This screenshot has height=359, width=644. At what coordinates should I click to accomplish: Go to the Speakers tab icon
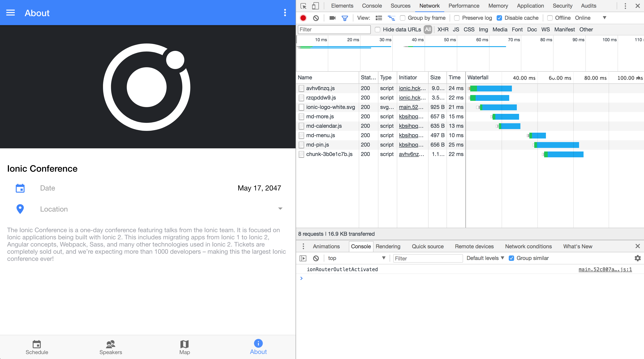110,344
